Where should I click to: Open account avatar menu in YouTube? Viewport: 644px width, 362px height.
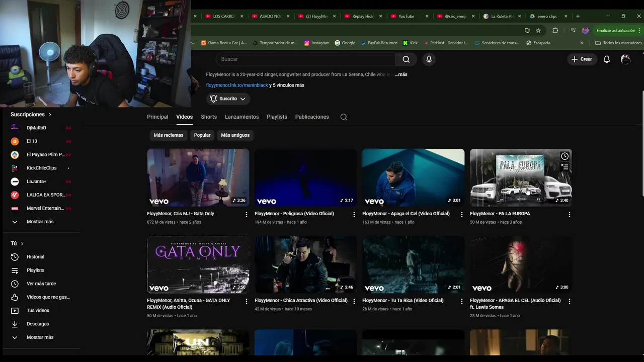[x=625, y=59]
